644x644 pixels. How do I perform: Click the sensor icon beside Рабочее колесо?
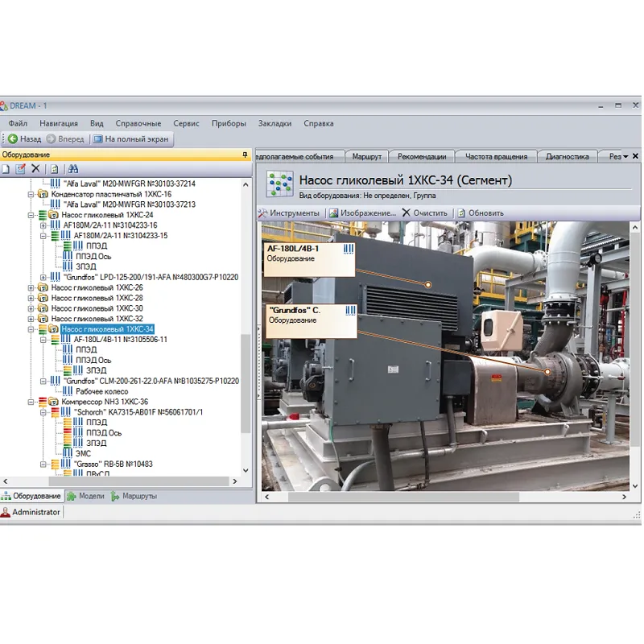pos(68,391)
